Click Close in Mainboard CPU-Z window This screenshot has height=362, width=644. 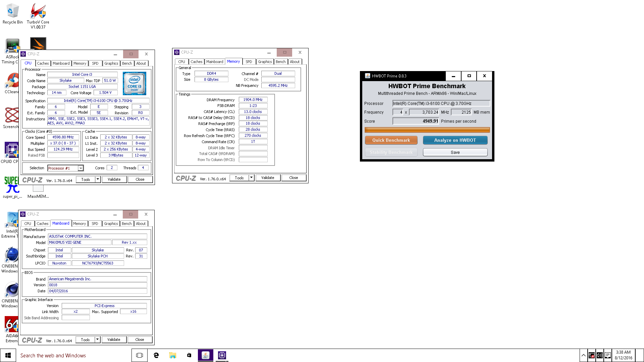(x=140, y=340)
